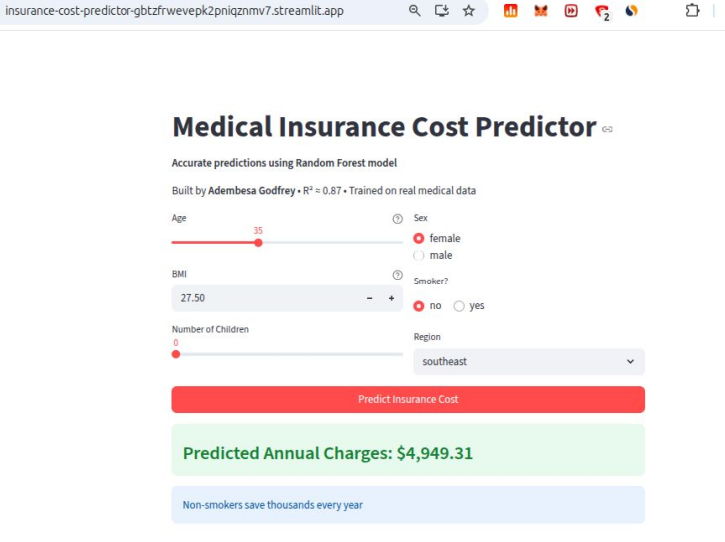The image size is (725, 542).
Task: Open the browser Extensions puzzle icon
Action: click(x=692, y=11)
